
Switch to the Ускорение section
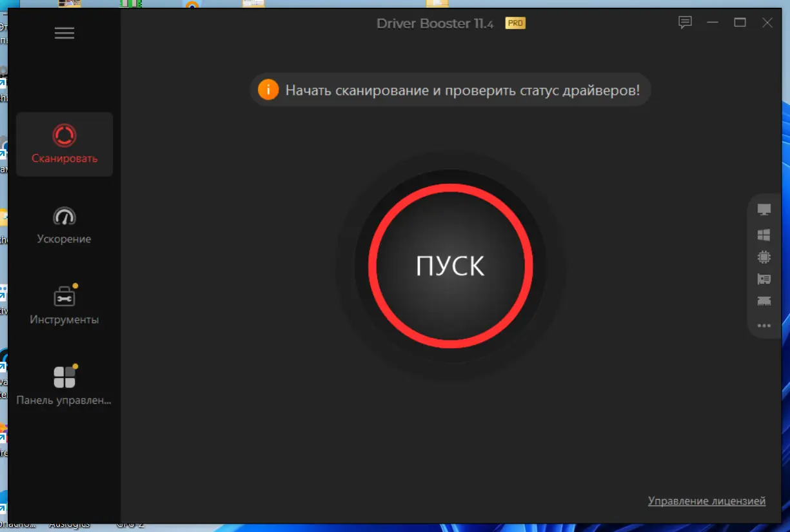click(64, 224)
